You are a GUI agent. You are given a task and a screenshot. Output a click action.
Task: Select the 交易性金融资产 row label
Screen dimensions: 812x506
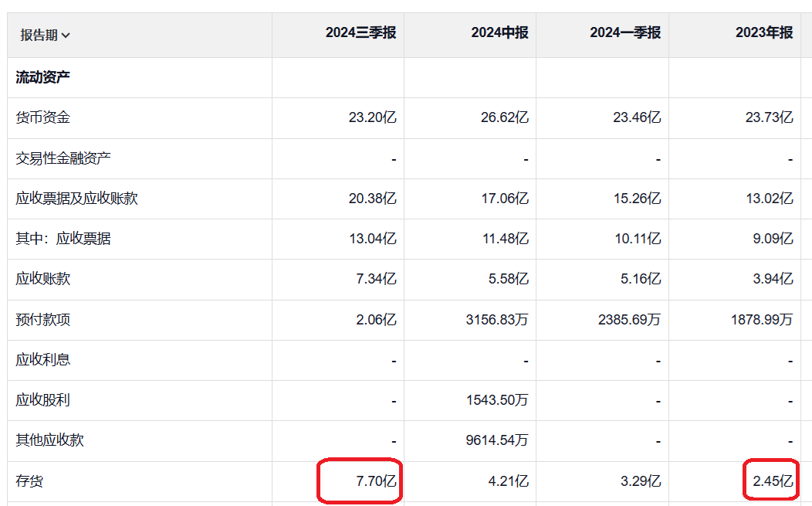63,158
